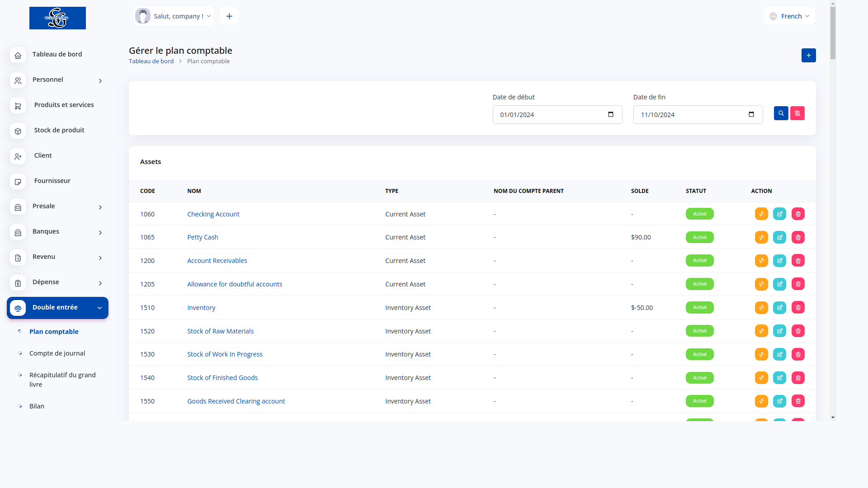Open the French language dropdown
This screenshot has width=868, height=488.
coord(789,16)
